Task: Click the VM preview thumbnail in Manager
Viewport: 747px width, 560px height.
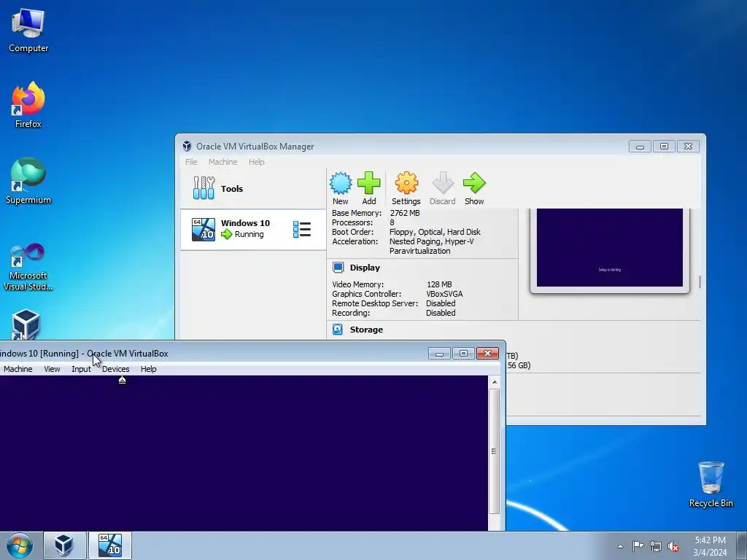Action: pos(610,248)
